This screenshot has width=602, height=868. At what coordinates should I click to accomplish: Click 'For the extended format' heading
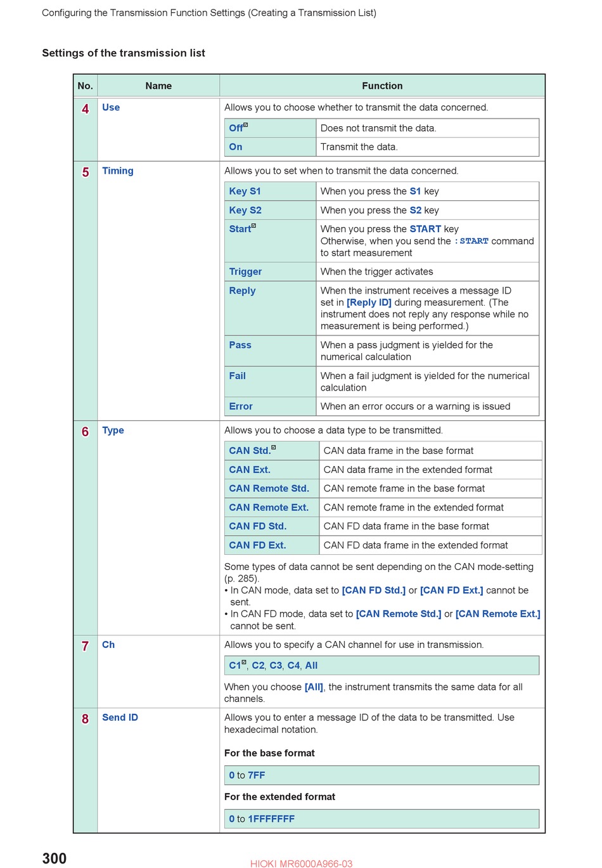click(x=279, y=797)
